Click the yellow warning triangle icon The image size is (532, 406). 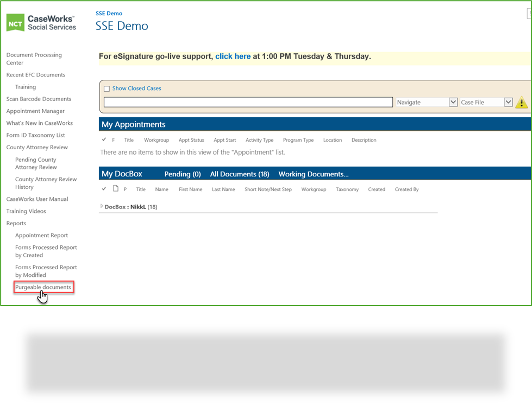tap(521, 102)
